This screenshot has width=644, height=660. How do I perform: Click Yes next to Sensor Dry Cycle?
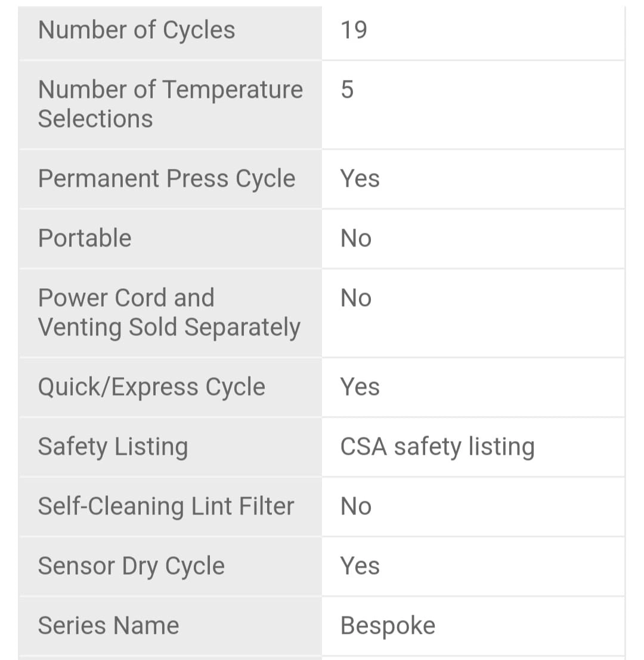(x=360, y=566)
